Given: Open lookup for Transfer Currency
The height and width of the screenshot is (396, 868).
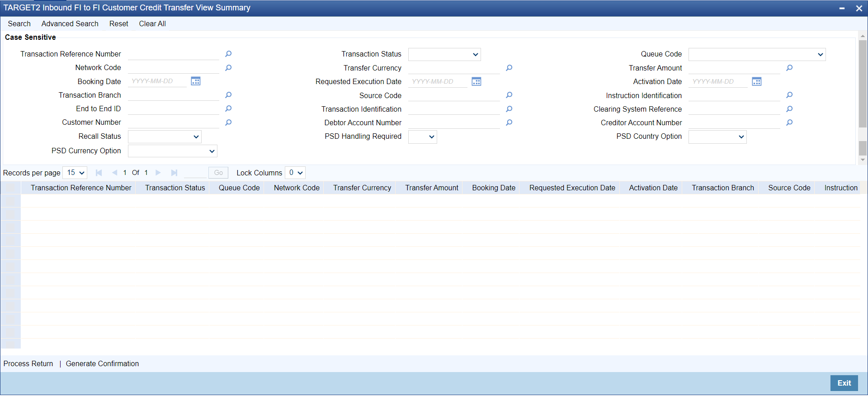Looking at the screenshot, I should 509,68.
